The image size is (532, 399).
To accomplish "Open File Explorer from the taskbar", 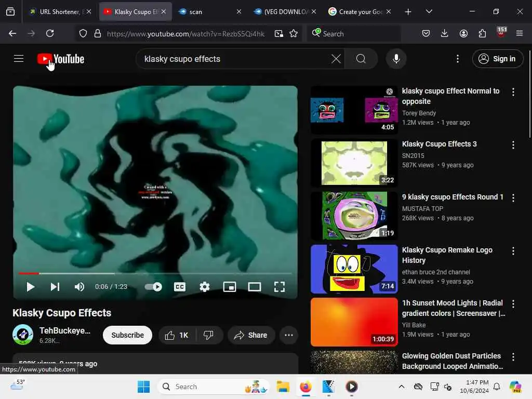I will [x=283, y=387].
